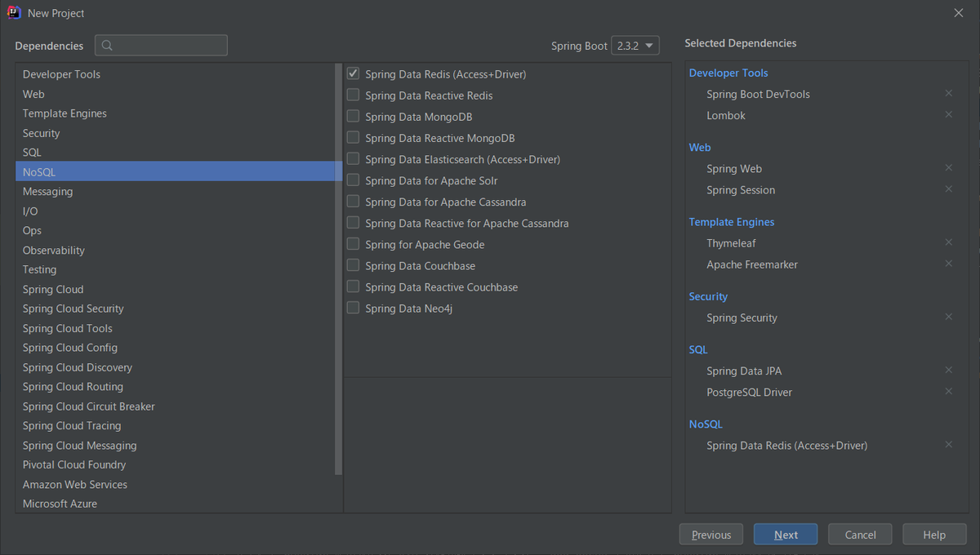Proceed with the Next button

786,535
